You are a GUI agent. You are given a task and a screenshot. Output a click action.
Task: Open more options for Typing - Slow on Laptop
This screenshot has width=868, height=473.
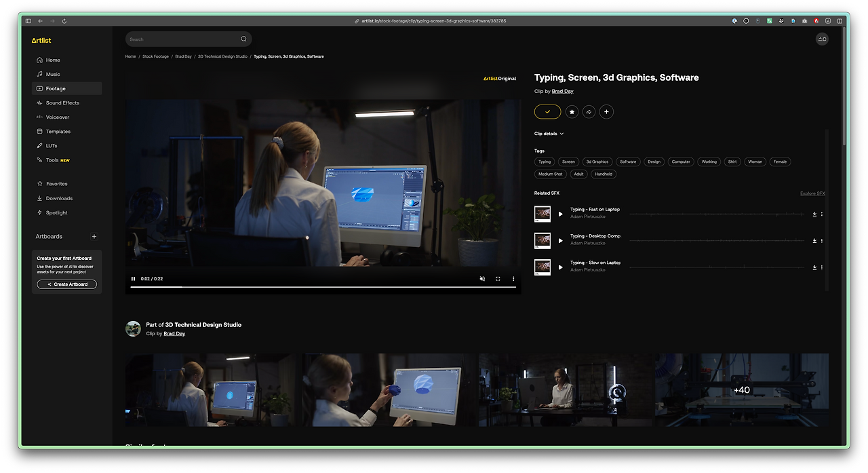tap(822, 267)
